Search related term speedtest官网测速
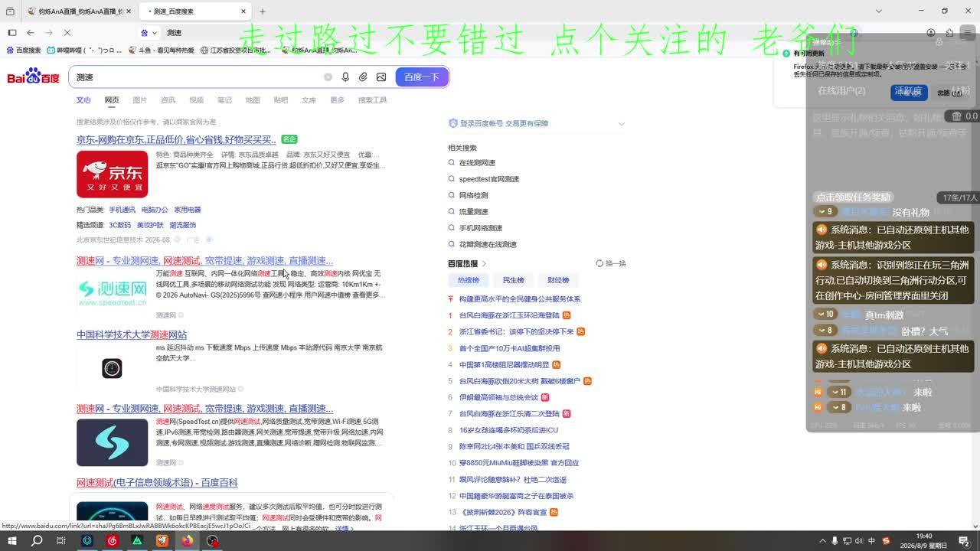Image resolution: width=980 pixels, height=551 pixels. [x=489, y=179]
